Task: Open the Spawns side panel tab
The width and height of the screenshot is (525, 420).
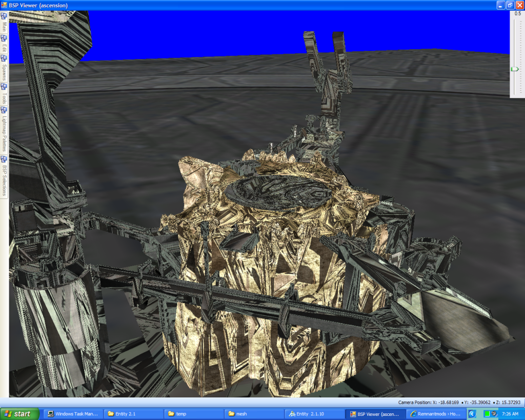Action: [x=4, y=68]
